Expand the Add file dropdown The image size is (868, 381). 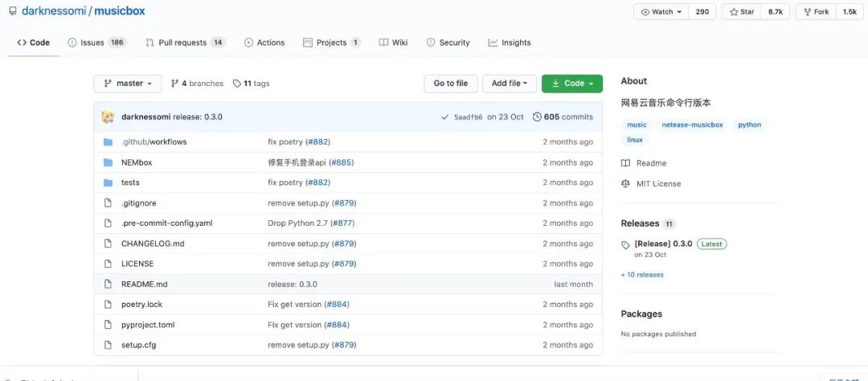coord(510,84)
